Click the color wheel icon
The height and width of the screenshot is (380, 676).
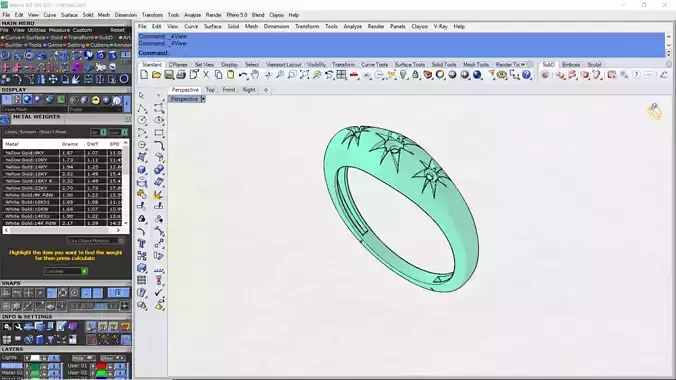tap(440, 75)
